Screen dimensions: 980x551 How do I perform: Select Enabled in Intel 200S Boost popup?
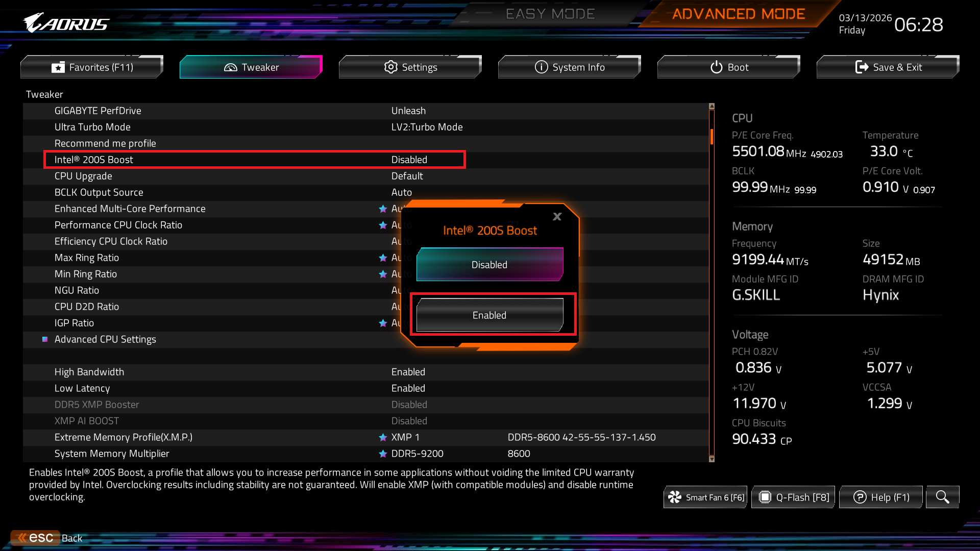point(489,315)
